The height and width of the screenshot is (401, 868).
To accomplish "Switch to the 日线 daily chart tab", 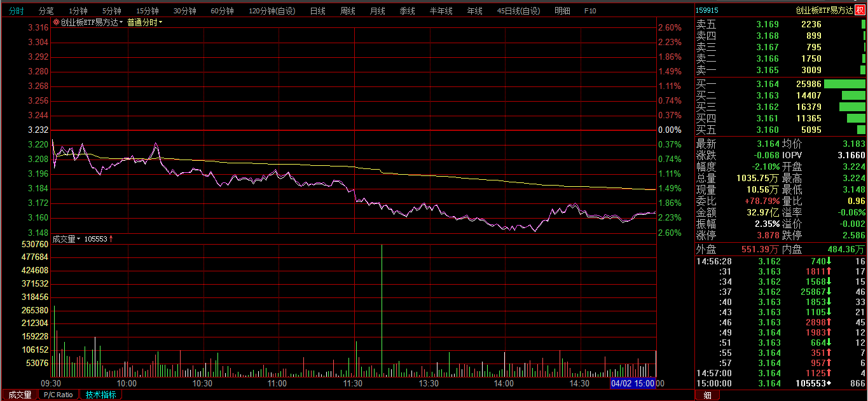I will pos(317,11).
